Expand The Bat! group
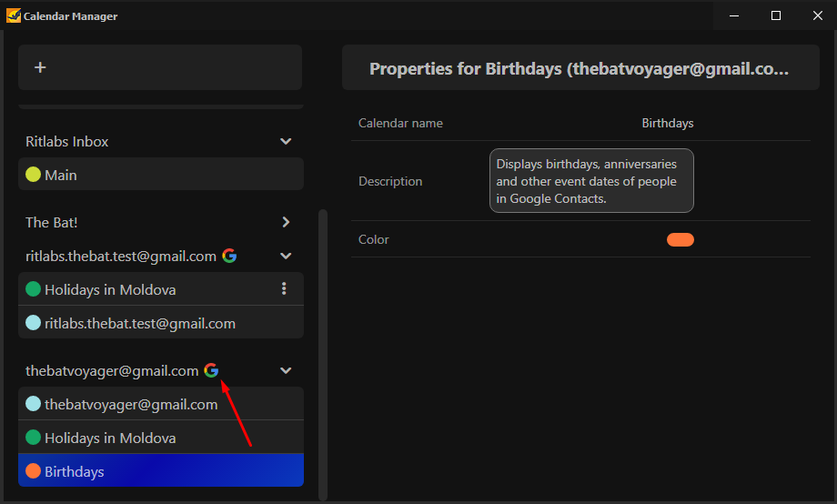This screenshot has height=504, width=837. point(286,222)
